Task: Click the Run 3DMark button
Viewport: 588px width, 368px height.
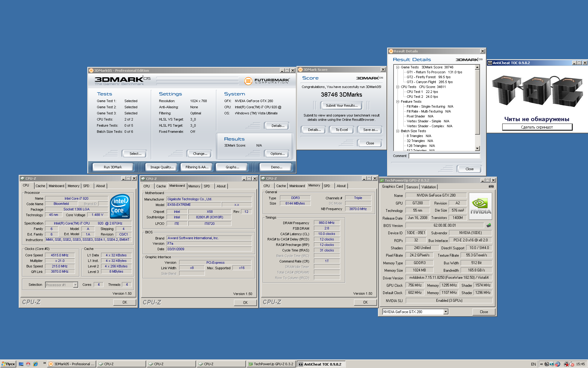Action: (113, 167)
